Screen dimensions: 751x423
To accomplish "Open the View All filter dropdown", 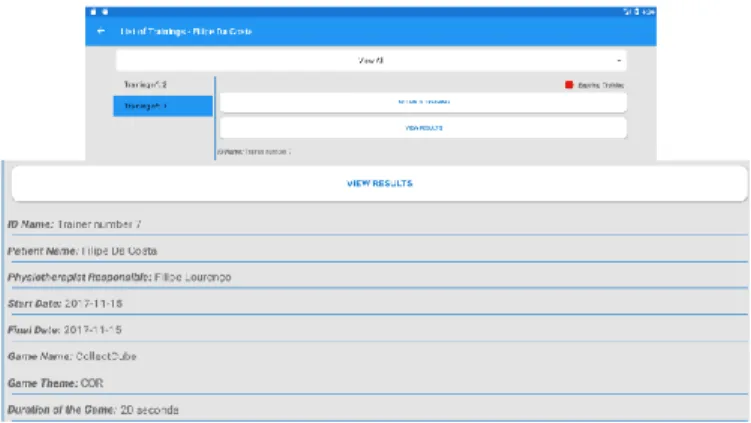I will pos(371,61).
